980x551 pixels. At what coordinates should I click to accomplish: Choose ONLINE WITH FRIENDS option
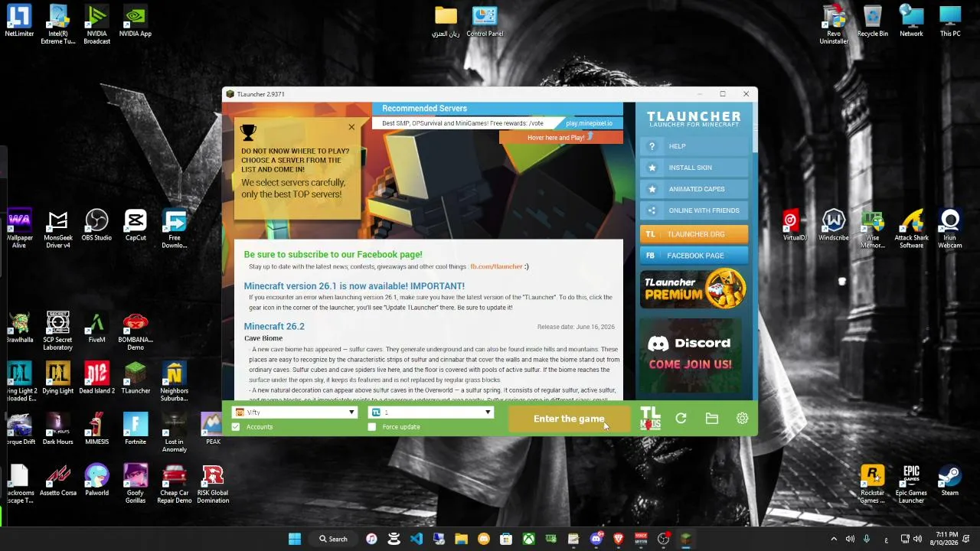point(694,210)
